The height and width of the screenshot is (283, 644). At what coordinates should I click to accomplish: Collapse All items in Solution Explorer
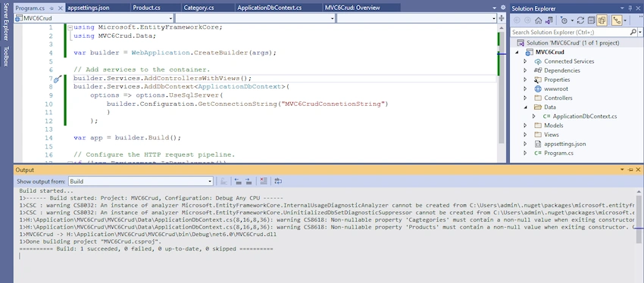pyautogui.click(x=591, y=20)
